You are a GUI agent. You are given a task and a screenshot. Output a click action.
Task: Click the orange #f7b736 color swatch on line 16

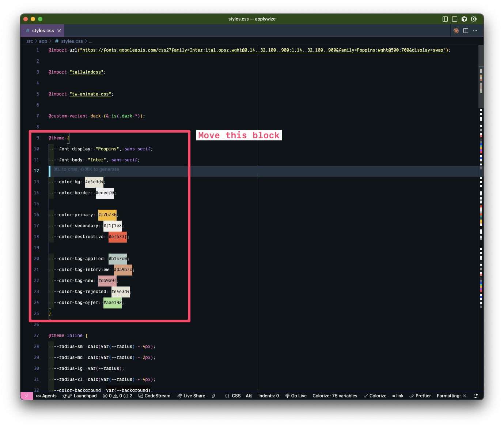click(107, 215)
